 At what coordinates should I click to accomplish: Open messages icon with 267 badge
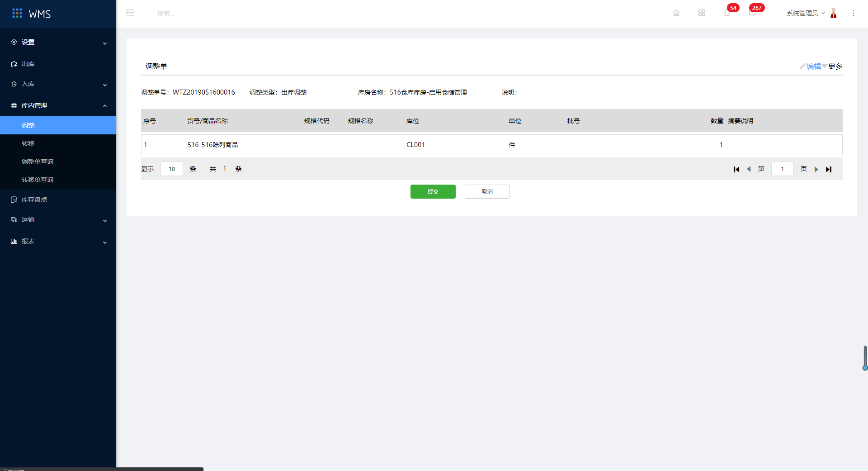click(x=752, y=13)
